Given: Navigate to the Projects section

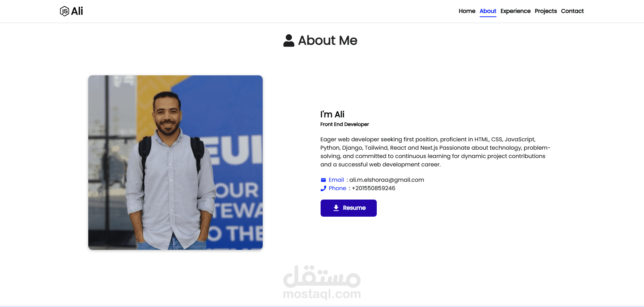Looking at the screenshot, I should (546, 11).
